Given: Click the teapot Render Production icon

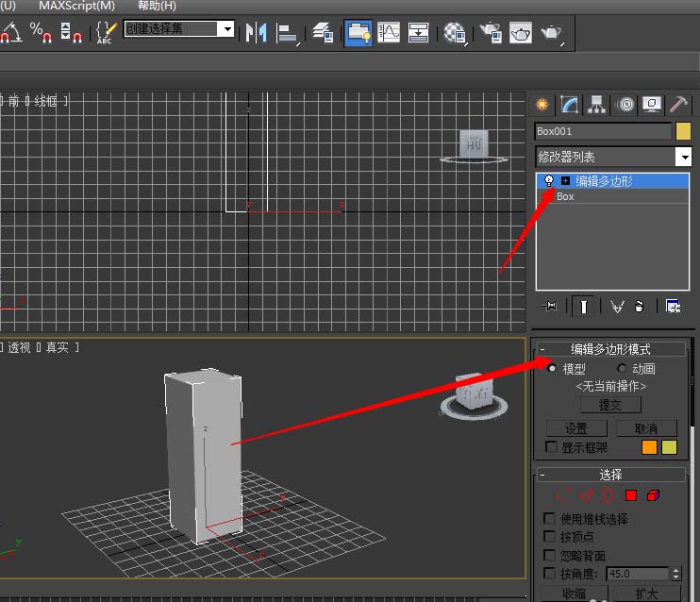Looking at the screenshot, I should 552,33.
